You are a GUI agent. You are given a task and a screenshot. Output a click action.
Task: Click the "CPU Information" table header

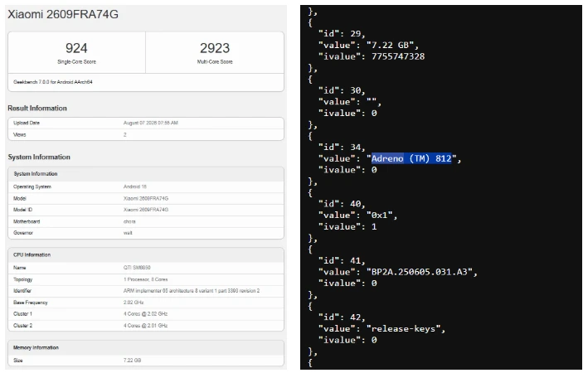pyautogui.click(x=146, y=255)
